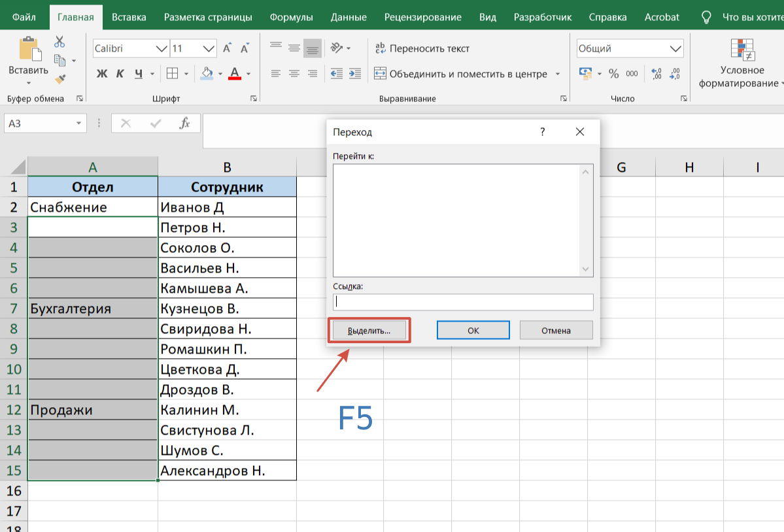
Task: Open the underline style dropdown arrow
Action: (x=152, y=74)
